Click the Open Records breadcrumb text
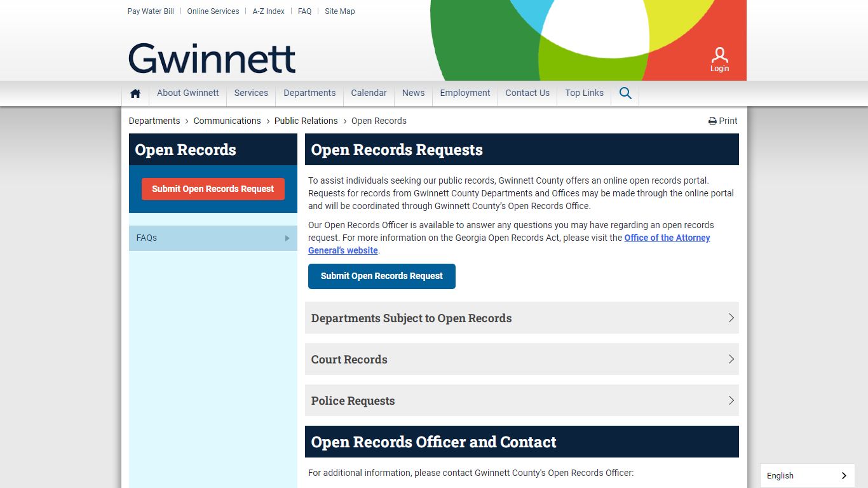 click(379, 121)
